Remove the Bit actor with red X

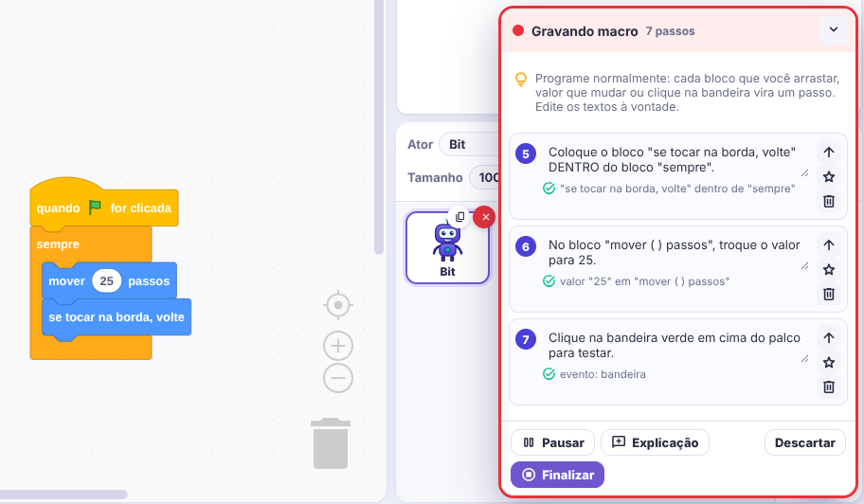click(485, 217)
